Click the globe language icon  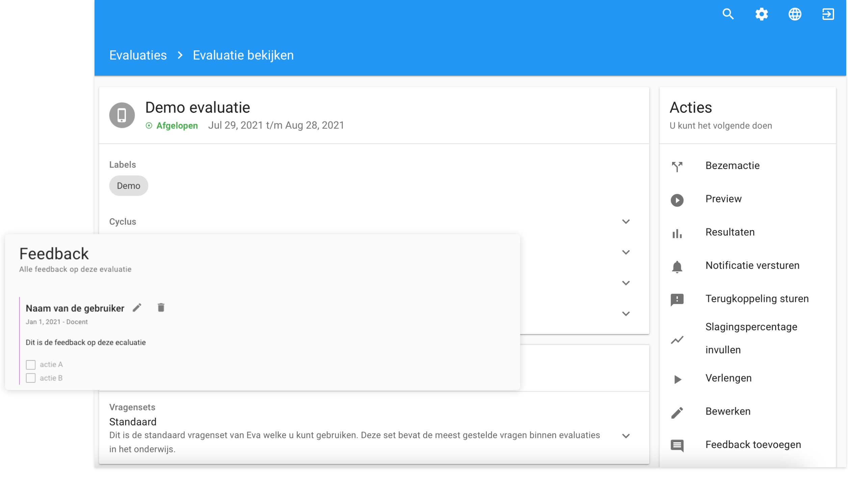click(x=795, y=14)
